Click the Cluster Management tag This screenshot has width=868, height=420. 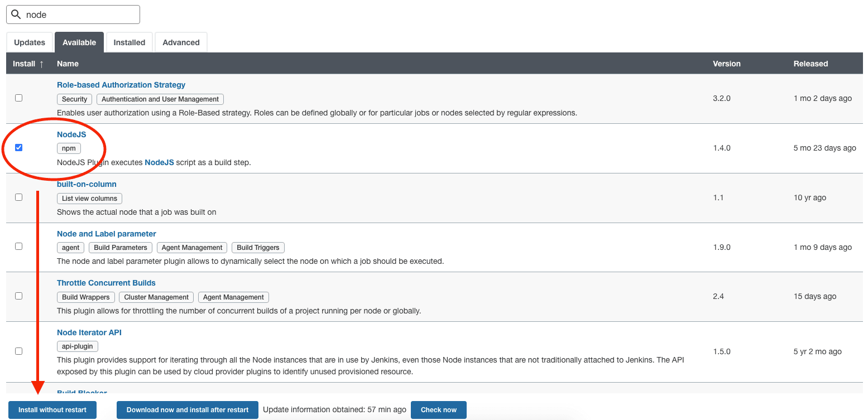click(156, 297)
